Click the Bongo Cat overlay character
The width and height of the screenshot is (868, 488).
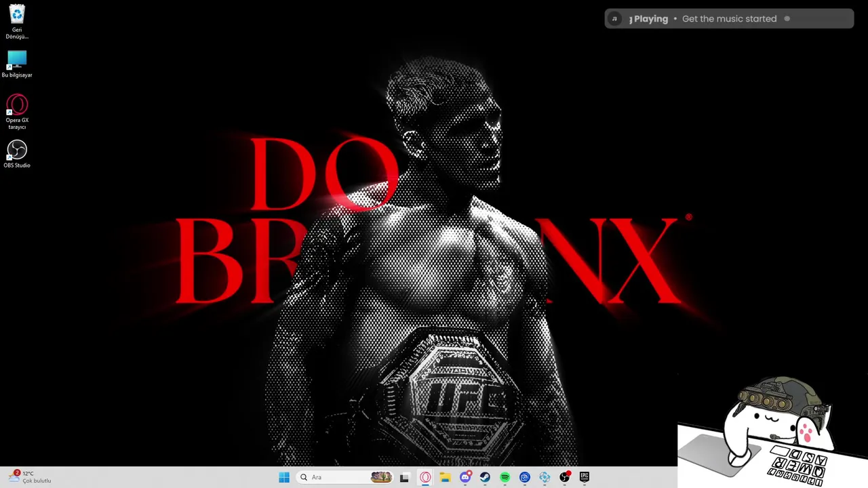click(772, 431)
